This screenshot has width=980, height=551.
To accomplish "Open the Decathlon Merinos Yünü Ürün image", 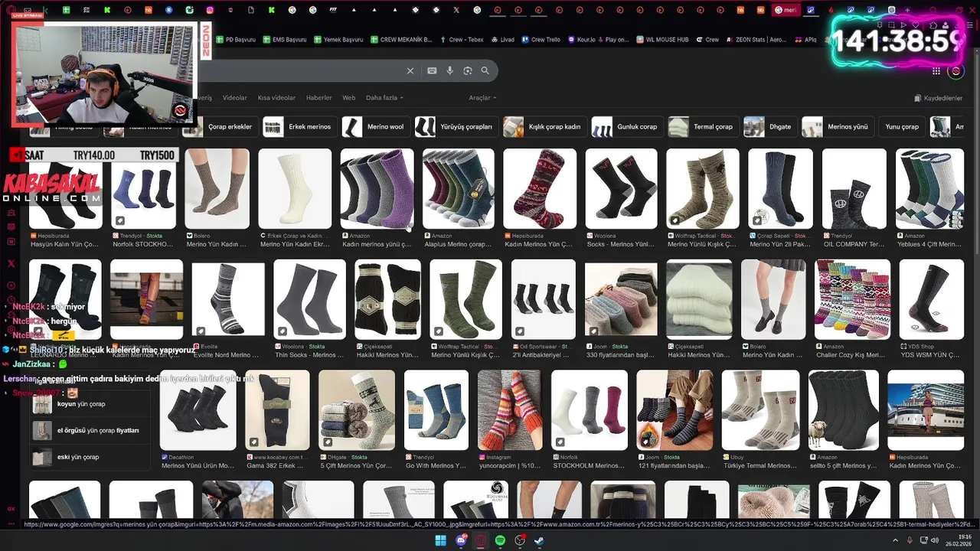I will coord(198,410).
